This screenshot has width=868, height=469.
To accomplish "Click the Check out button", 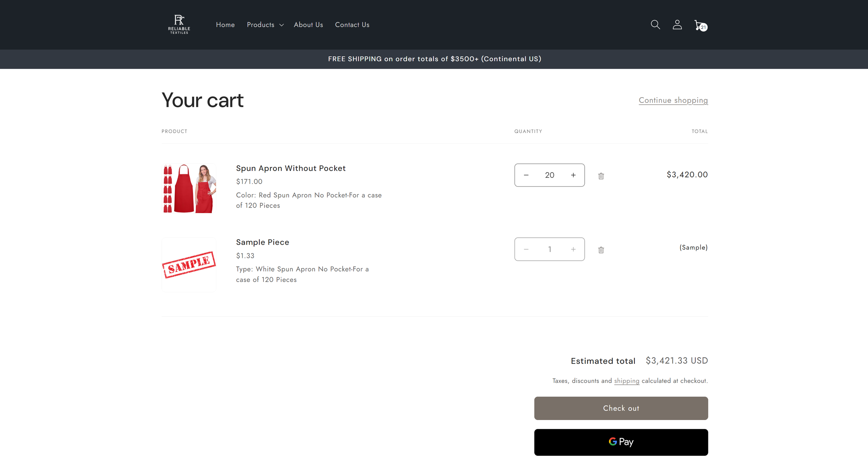I will tap(621, 408).
